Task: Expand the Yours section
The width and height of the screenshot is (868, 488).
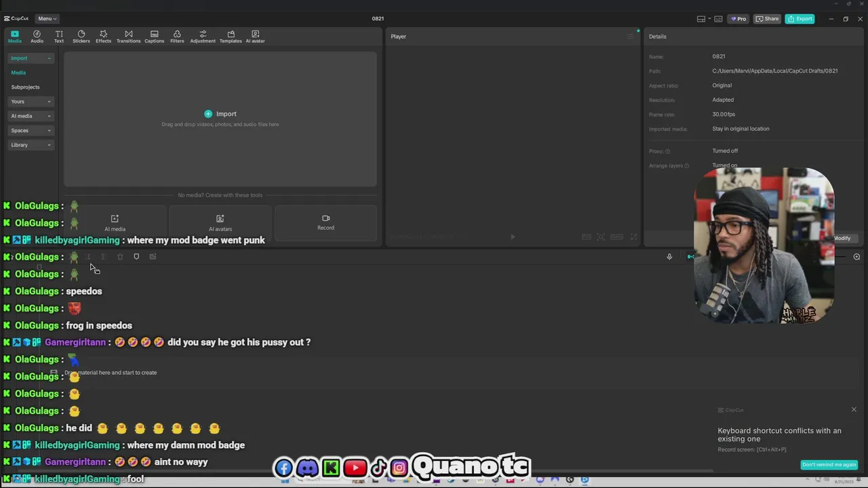Action: [x=31, y=102]
